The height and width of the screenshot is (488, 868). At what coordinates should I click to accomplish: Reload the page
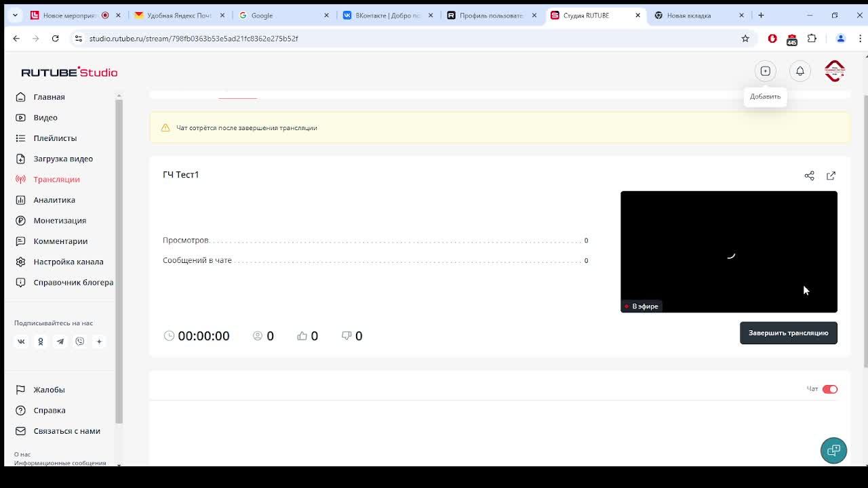tap(56, 39)
